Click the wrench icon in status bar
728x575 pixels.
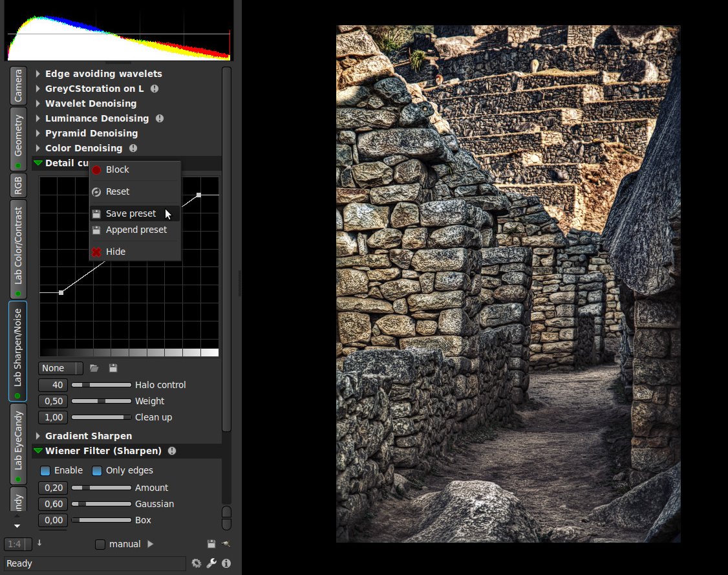(211, 563)
